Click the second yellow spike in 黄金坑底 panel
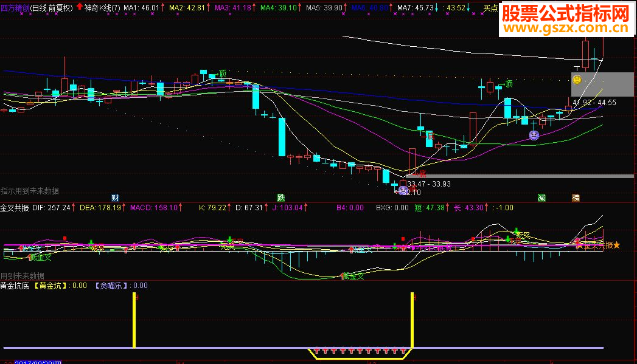 coord(412,320)
